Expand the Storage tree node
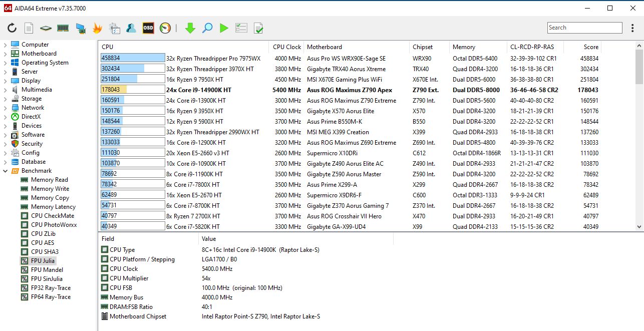The image size is (644, 331). pos(5,99)
